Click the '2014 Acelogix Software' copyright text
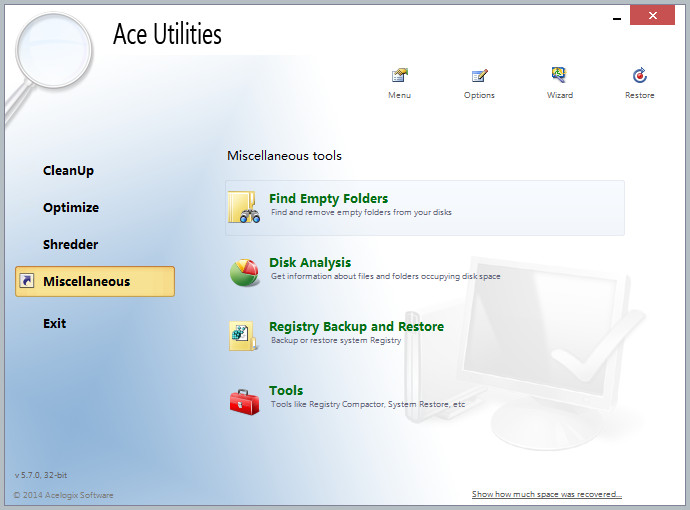The width and height of the screenshot is (690, 510). pyautogui.click(x=63, y=495)
